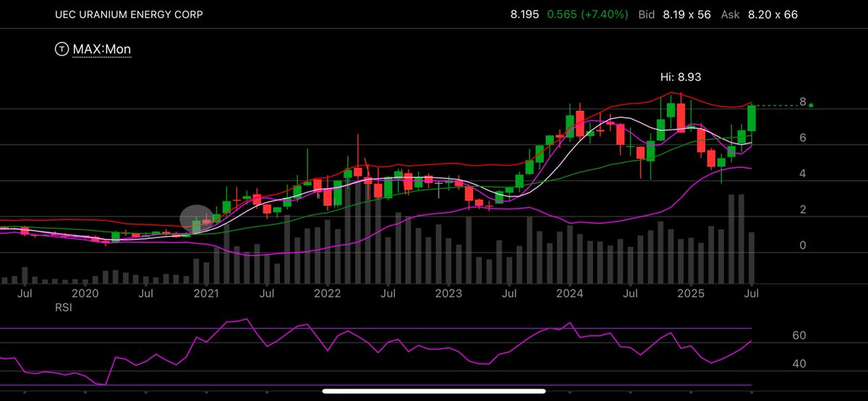
Task: Click the change value 0.565 (+7.40%)
Action: (587, 14)
